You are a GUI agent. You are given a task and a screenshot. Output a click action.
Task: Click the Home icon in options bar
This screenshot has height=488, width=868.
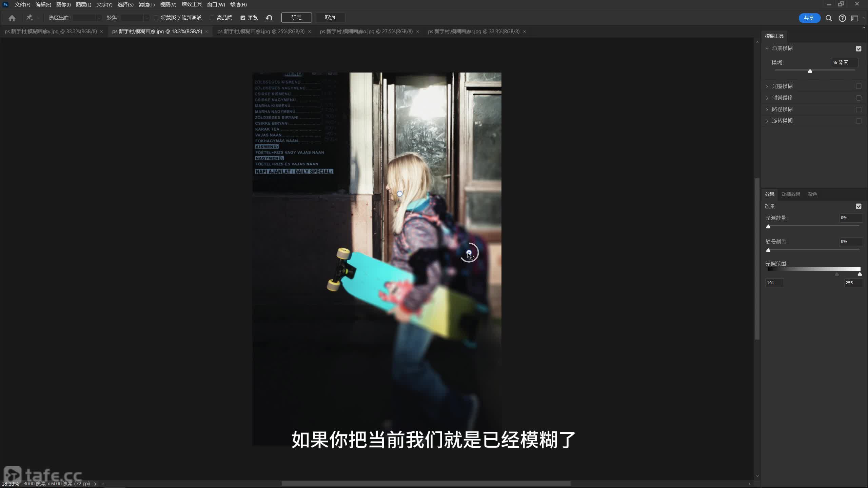(x=12, y=18)
